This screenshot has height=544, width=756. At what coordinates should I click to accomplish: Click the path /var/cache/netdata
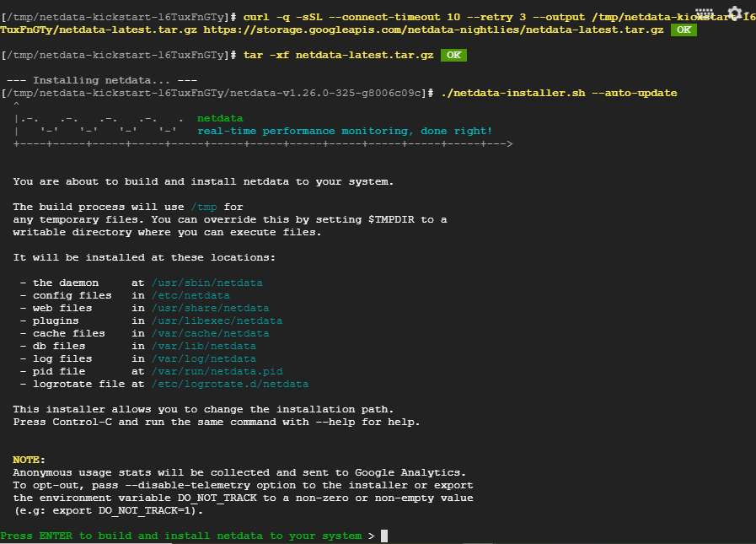pyautogui.click(x=211, y=333)
